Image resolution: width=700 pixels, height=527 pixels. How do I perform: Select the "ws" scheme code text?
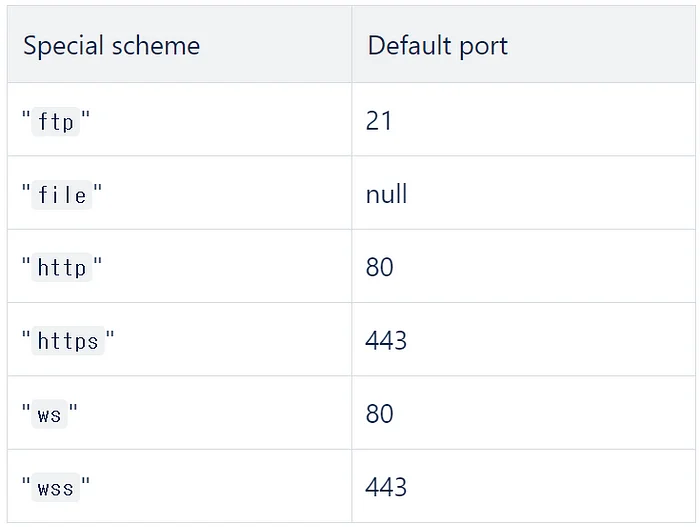(x=49, y=415)
